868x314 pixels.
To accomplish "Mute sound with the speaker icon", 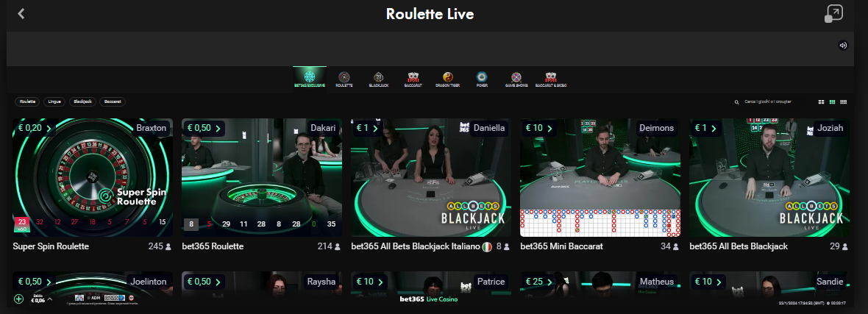I will click(x=843, y=46).
